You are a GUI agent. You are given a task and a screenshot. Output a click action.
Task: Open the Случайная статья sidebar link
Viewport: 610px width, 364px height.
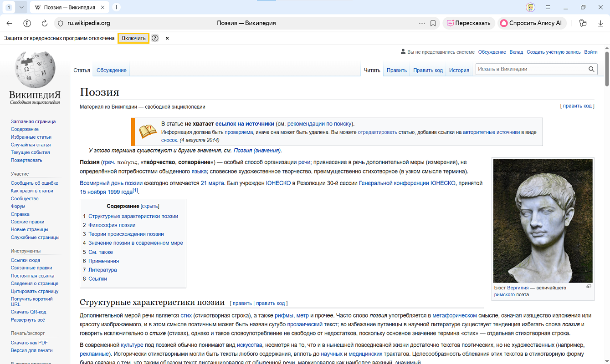click(31, 145)
